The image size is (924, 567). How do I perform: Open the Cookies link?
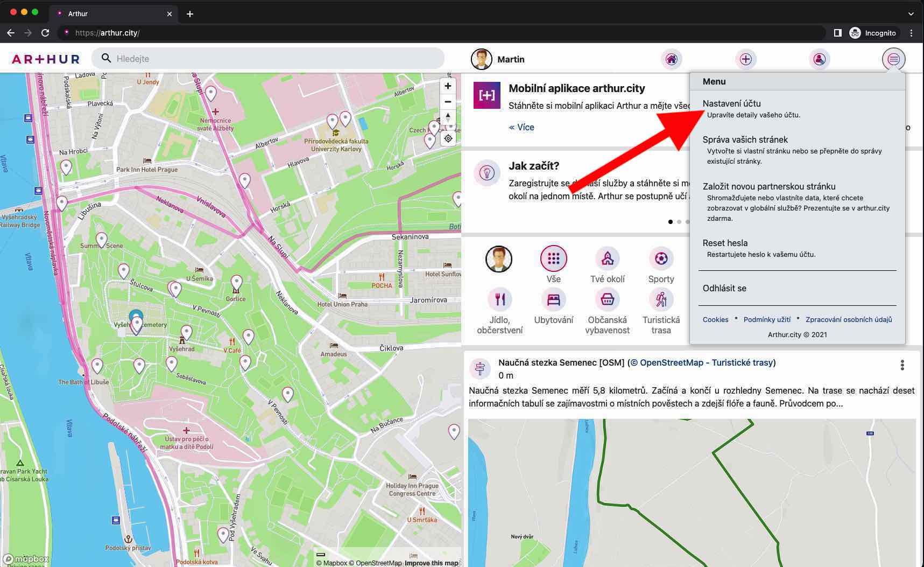715,319
